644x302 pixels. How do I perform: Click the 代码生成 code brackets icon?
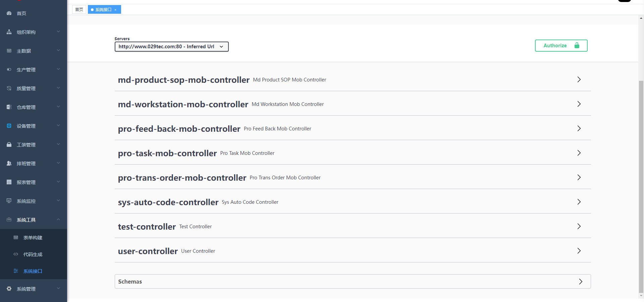point(16,254)
